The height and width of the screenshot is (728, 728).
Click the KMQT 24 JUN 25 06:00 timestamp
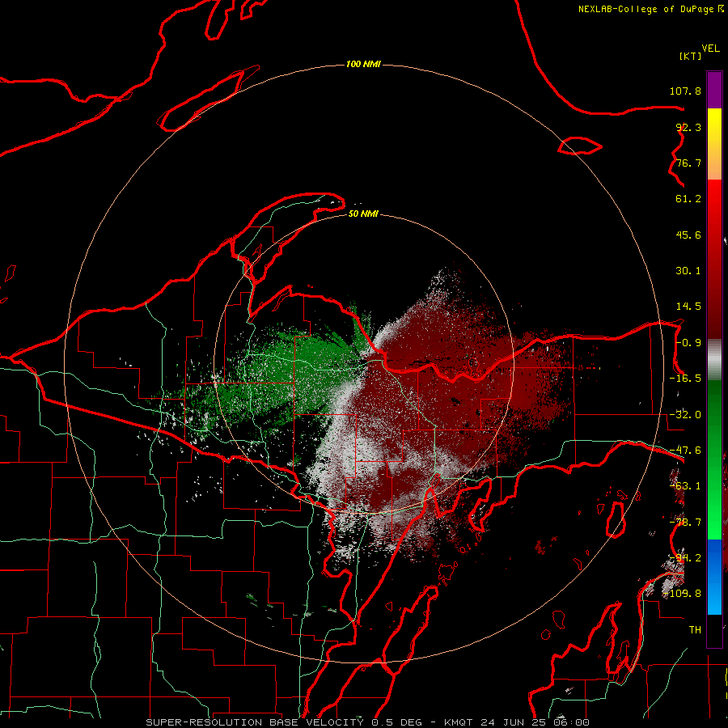tap(517, 722)
